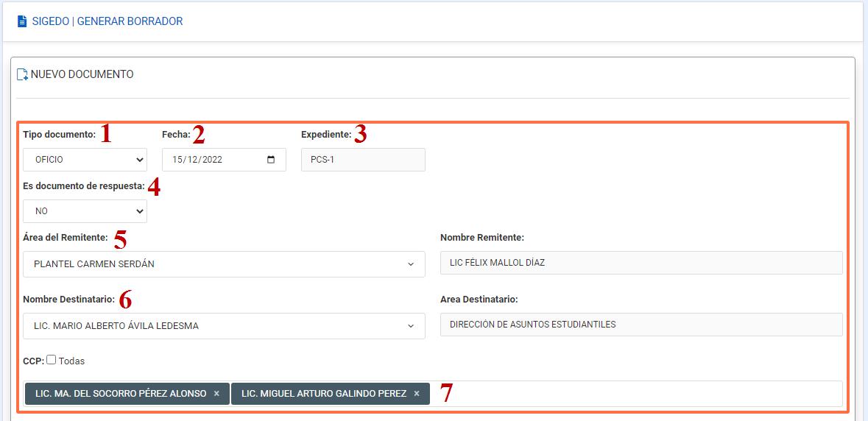The width and height of the screenshot is (868, 421).
Task: Click the Expediente field showing PCS-1
Action: [x=363, y=160]
